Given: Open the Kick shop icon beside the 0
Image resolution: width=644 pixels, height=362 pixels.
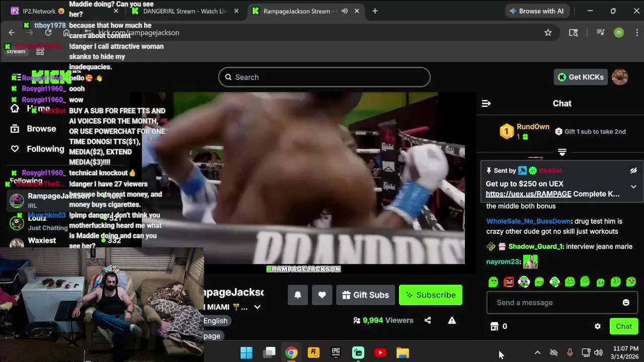Looking at the screenshot, I should (x=494, y=326).
